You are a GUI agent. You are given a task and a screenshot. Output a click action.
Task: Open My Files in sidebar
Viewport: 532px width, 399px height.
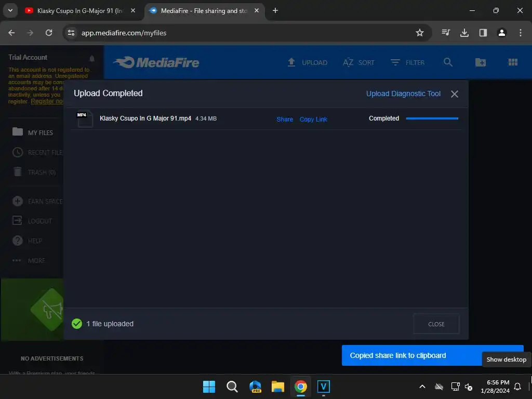pos(33,132)
